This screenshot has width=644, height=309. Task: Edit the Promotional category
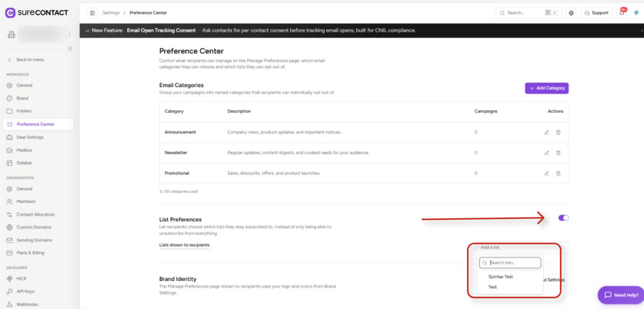coord(546,173)
